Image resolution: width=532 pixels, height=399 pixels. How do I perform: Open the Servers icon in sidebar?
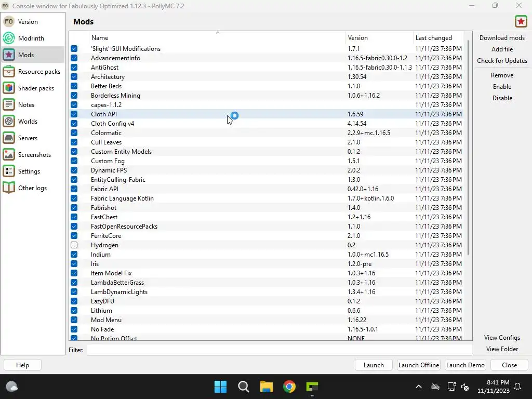[9, 138]
